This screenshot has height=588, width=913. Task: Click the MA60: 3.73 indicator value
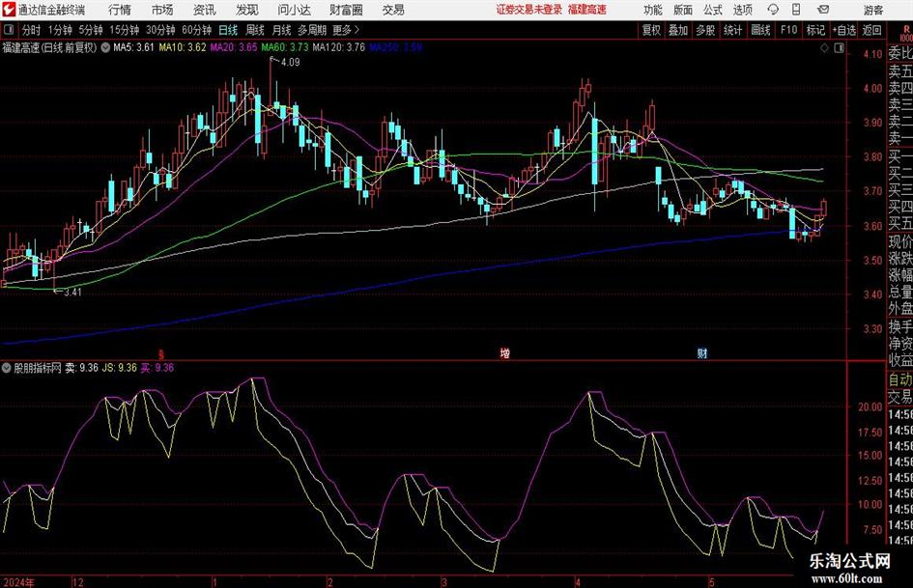click(285, 47)
